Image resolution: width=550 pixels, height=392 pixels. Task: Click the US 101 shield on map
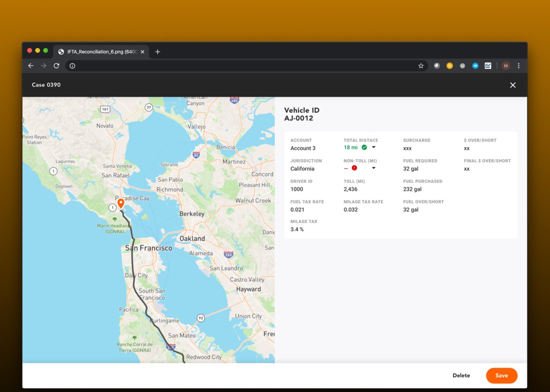click(105, 109)
